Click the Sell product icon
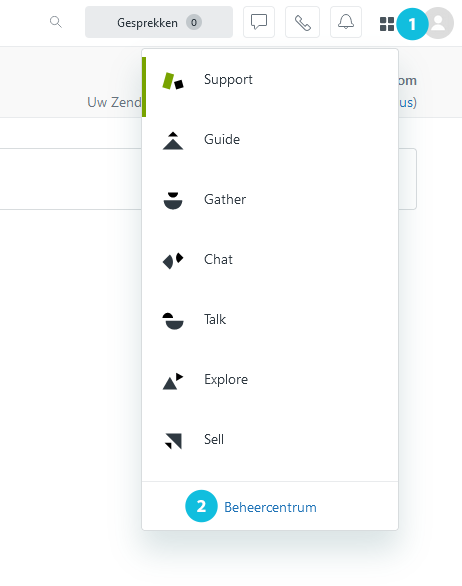 click(173, 441)
